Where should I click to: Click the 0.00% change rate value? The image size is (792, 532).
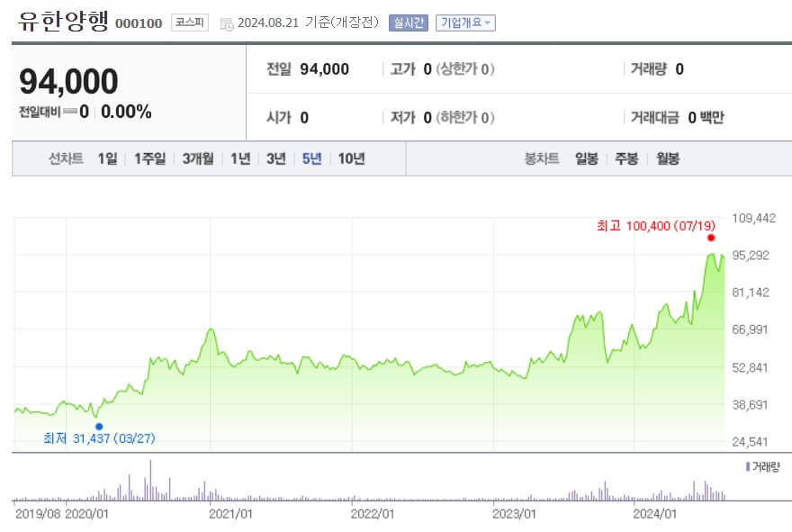click(126, 112)
